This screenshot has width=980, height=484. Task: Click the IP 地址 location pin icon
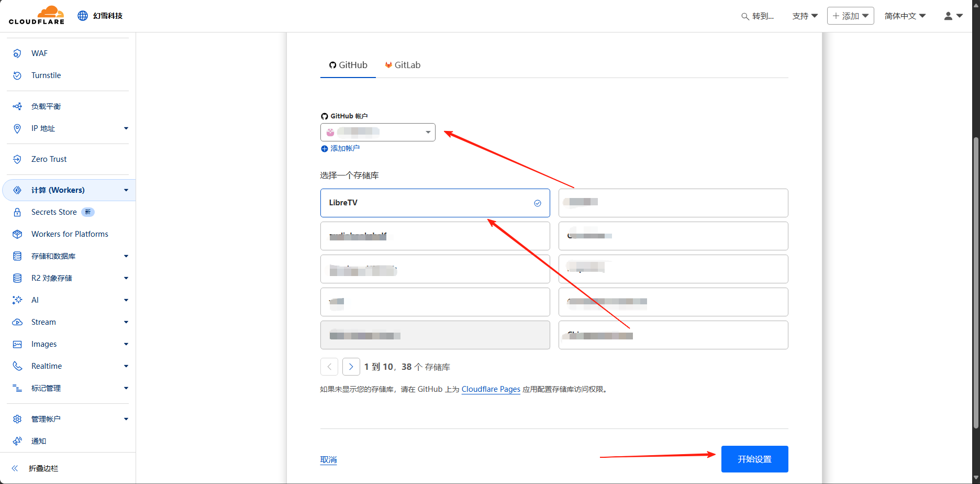click(17, 128)
